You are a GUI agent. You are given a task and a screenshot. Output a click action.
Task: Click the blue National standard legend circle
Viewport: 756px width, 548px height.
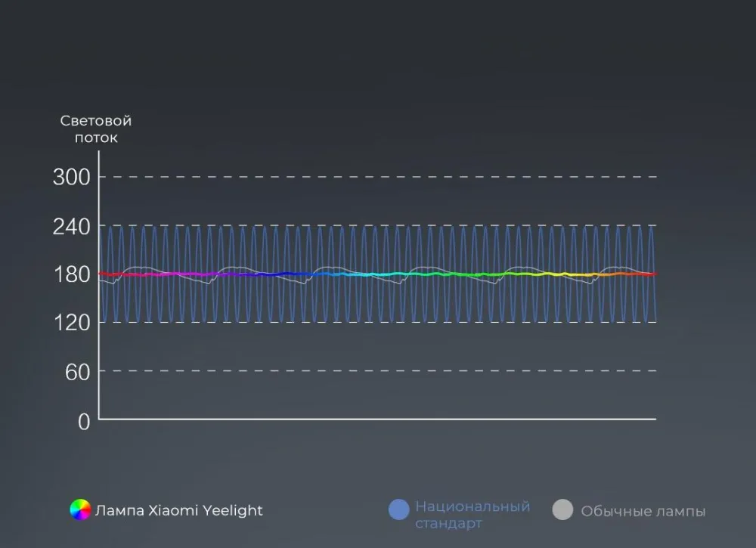click(399, 509)
